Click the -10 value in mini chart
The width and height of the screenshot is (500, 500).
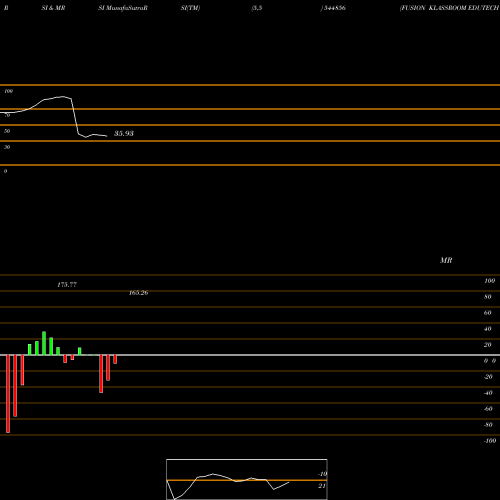pyautogui.click(x=323, y=474)
